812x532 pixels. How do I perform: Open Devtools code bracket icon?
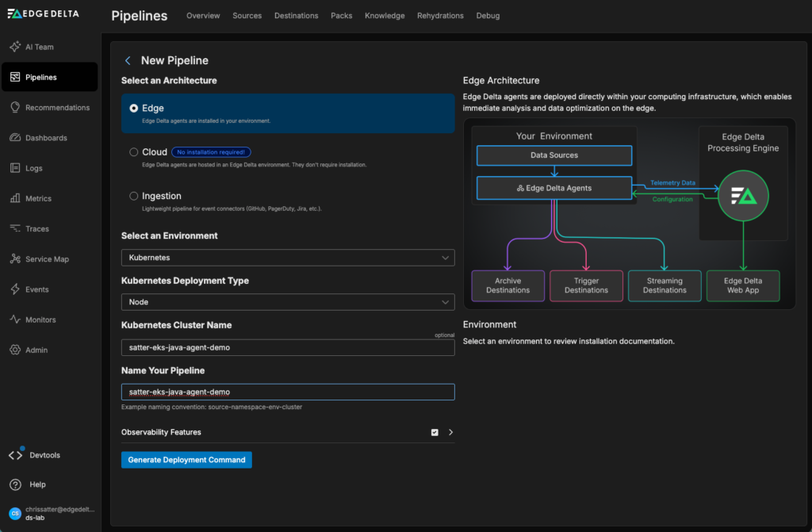click(x=15, y=455)
